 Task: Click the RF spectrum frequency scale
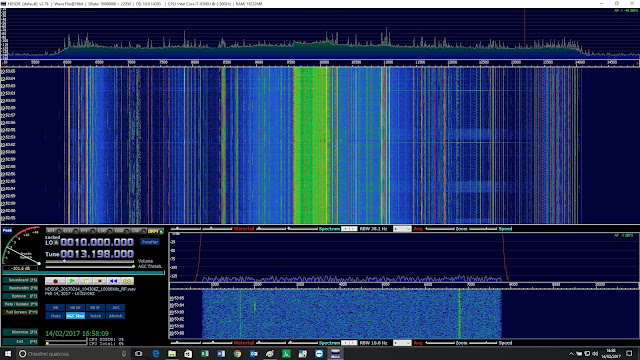click(x=320, y=62)
